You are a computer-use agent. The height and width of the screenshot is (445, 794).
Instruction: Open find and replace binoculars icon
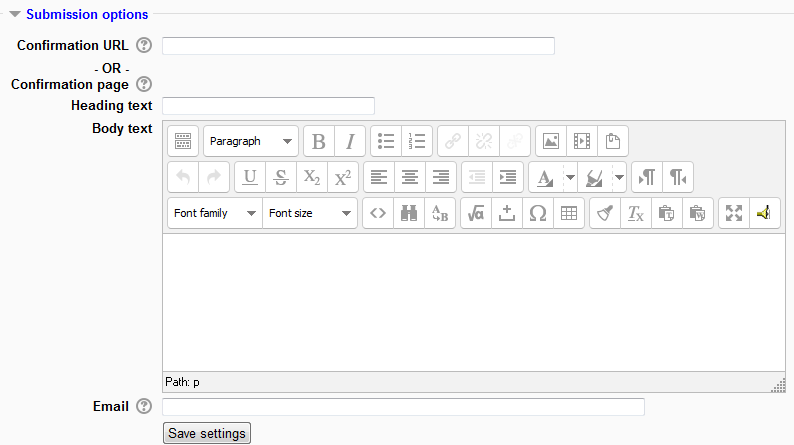tap(409, 213)
